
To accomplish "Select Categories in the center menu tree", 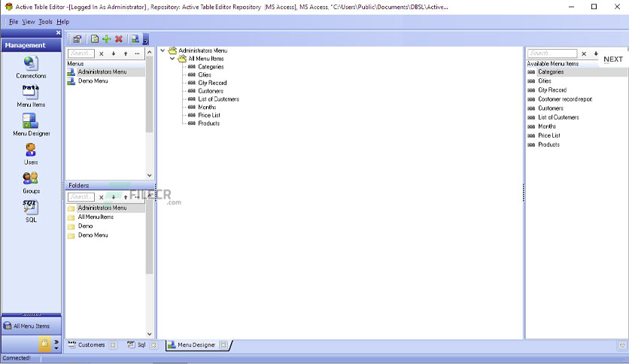I will (x=211, y=67).
